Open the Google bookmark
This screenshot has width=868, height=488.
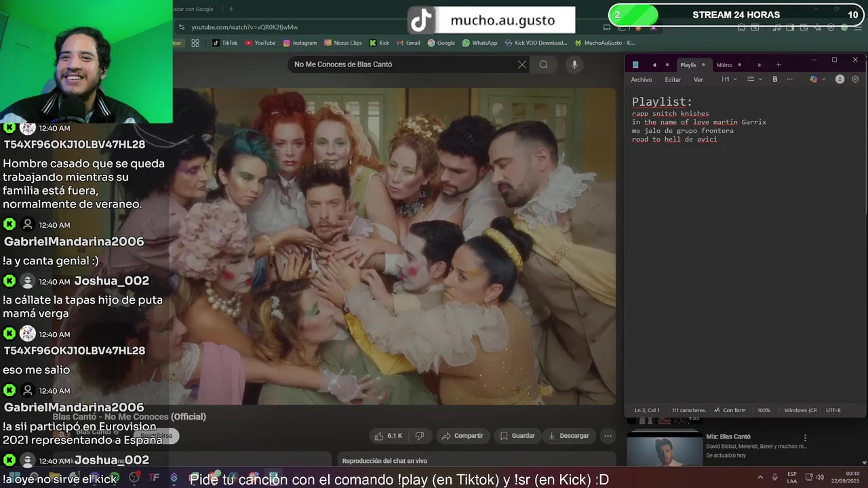pyautogui.click(x=441, y=43)
